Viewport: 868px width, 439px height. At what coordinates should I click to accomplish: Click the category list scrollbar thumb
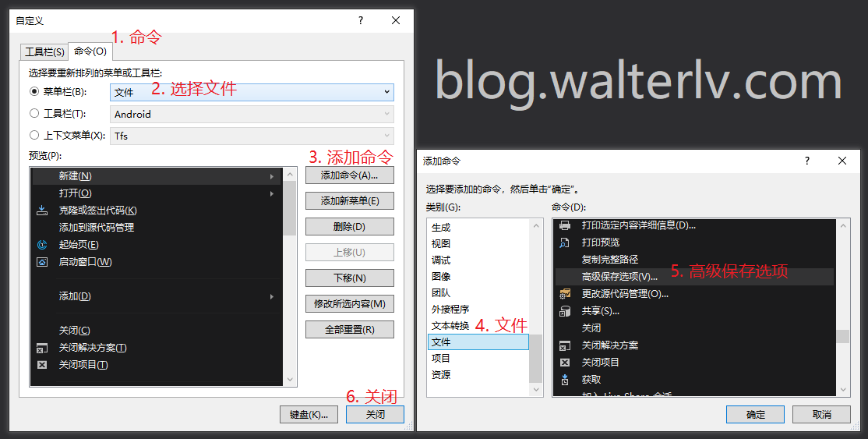pyautogui.click(x=535, y=359)
